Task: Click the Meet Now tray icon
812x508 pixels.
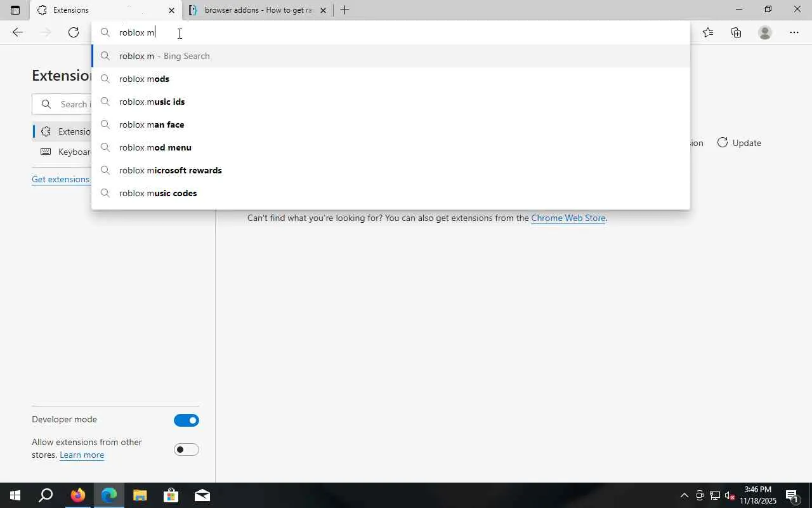Action: point(700,495)
